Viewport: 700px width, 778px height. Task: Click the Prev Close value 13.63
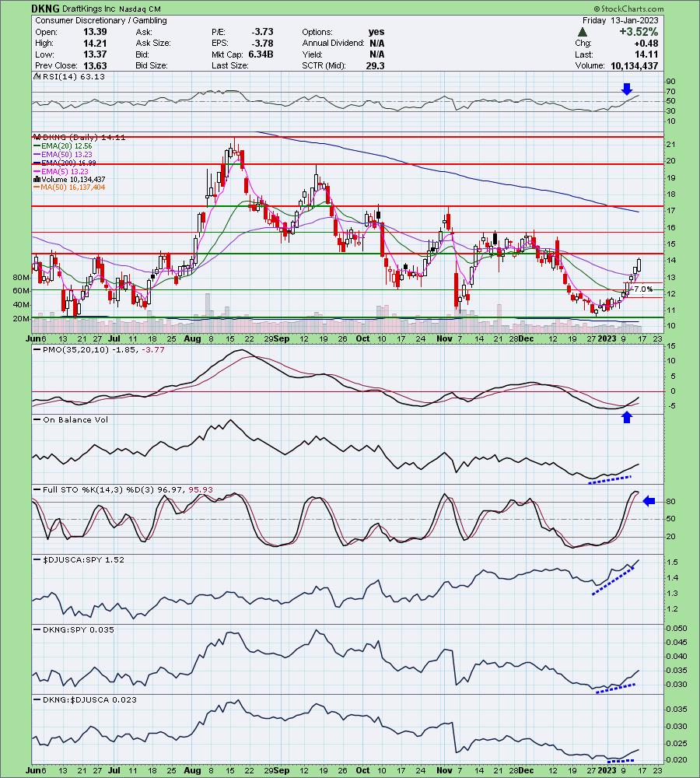(x=95, y=65)
